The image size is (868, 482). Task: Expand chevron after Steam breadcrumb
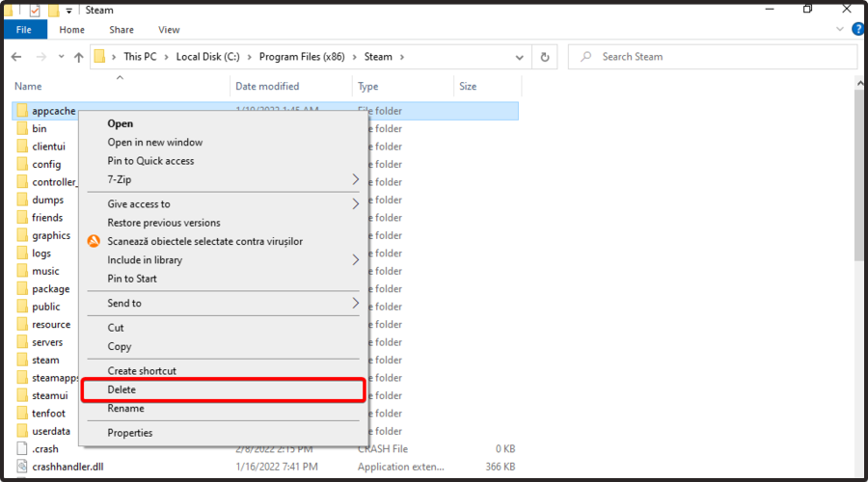click(402, 57)
